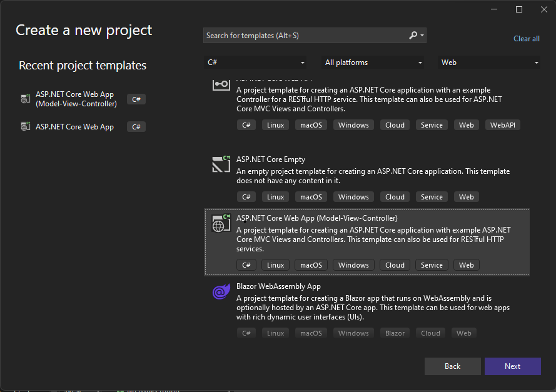Choose recent ASP.NET Core Web App template
Image resolution: width=556 pixels, height=392 pixels.
pos(74,127)
